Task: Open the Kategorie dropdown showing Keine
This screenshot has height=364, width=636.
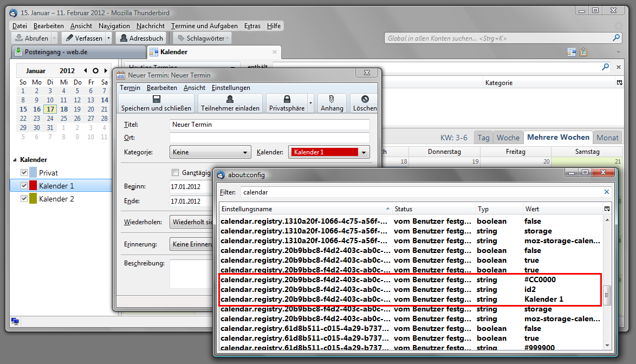Action: (210, 152)
